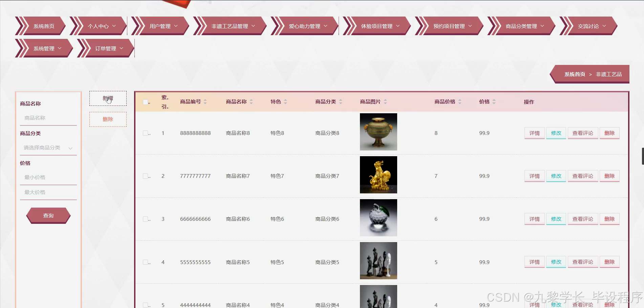
Task: Open 详情 for 商品名称7
Action: [535, 176]
